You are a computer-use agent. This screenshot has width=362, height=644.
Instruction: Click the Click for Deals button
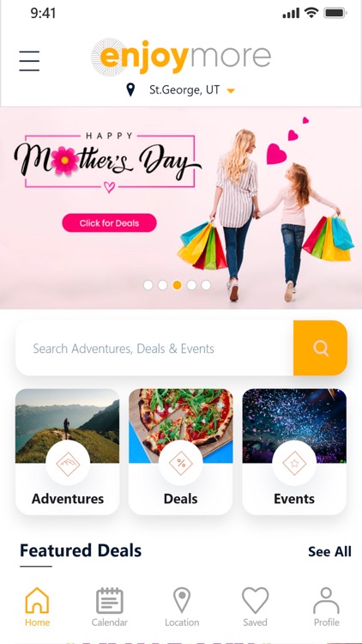pyautogui.click(x=109, y=223)
